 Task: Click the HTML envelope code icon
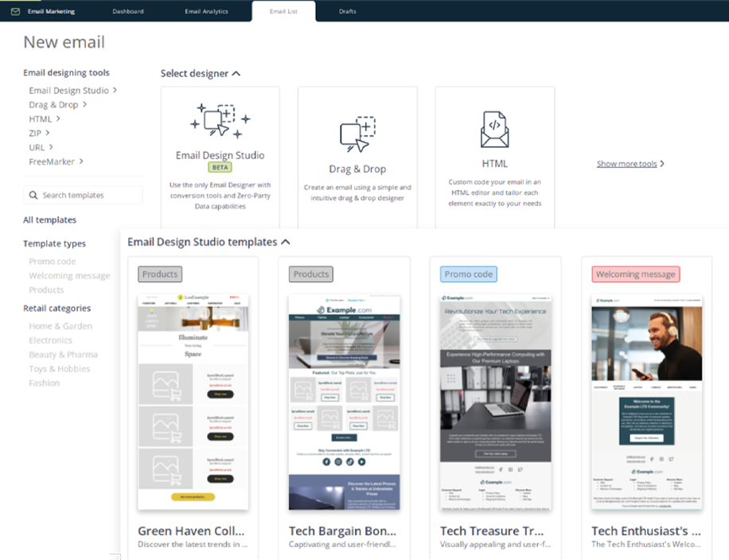(x=495, y=129)
